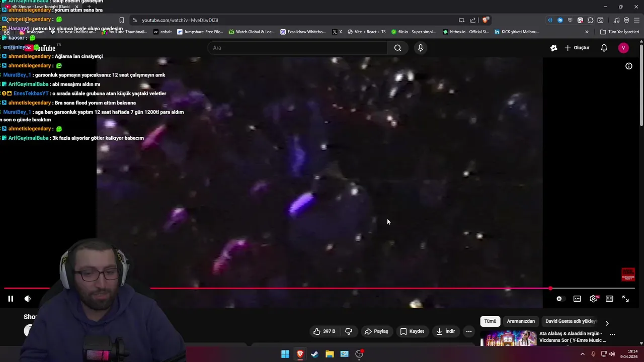Image resolution: width=644 pixels, height=362 pixels.
Task: Click the Oluştur create button
Action: pos(577,48)
